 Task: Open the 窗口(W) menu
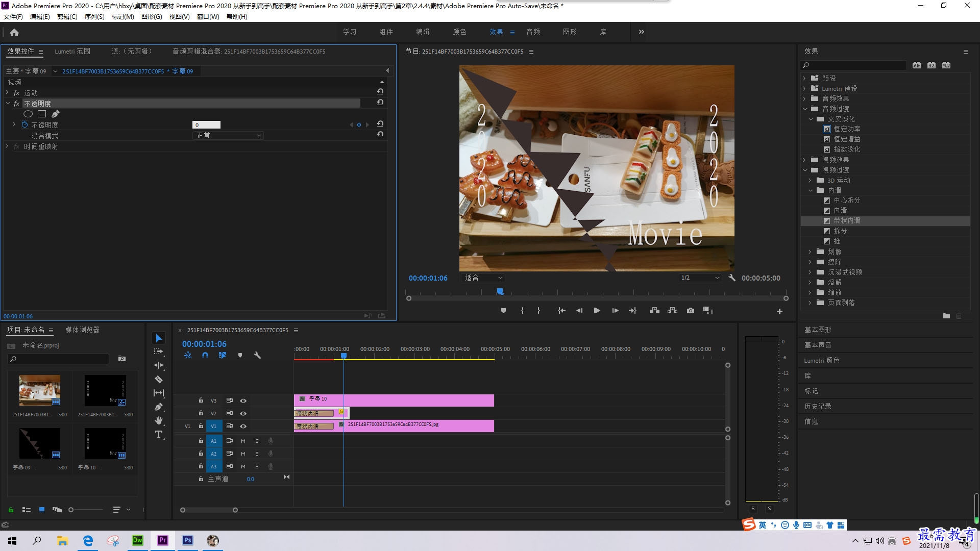coord(208,17)
